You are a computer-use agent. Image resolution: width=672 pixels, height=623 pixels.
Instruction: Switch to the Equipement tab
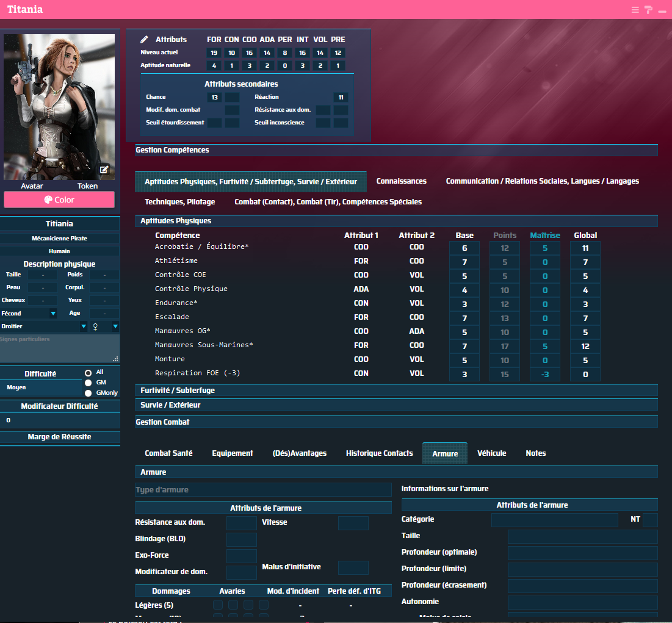[x=232, y=453]
